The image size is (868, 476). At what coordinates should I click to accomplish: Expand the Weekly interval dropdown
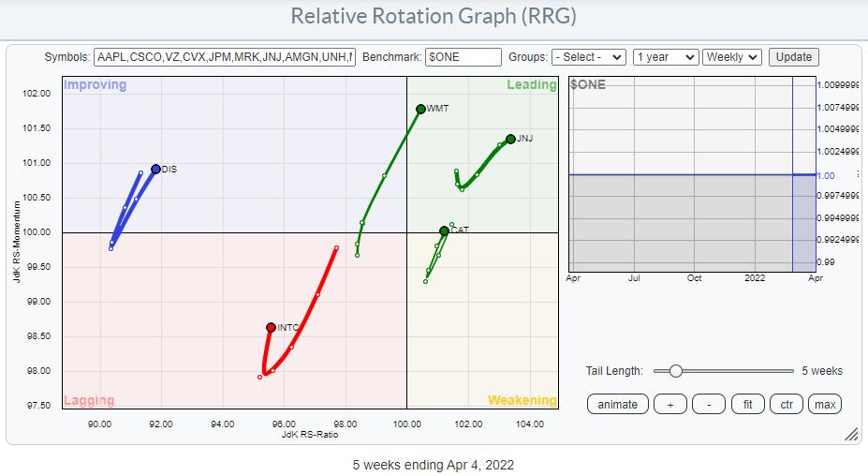[x=732, y=57]
